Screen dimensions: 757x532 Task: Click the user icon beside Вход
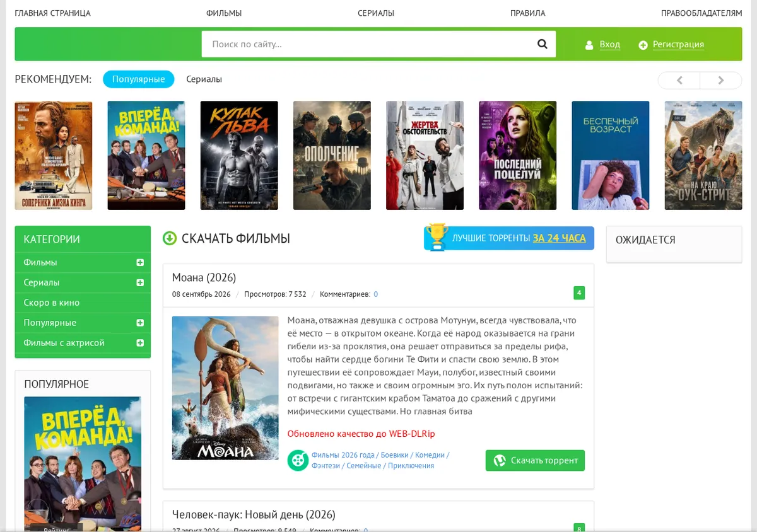click(589, 45)
